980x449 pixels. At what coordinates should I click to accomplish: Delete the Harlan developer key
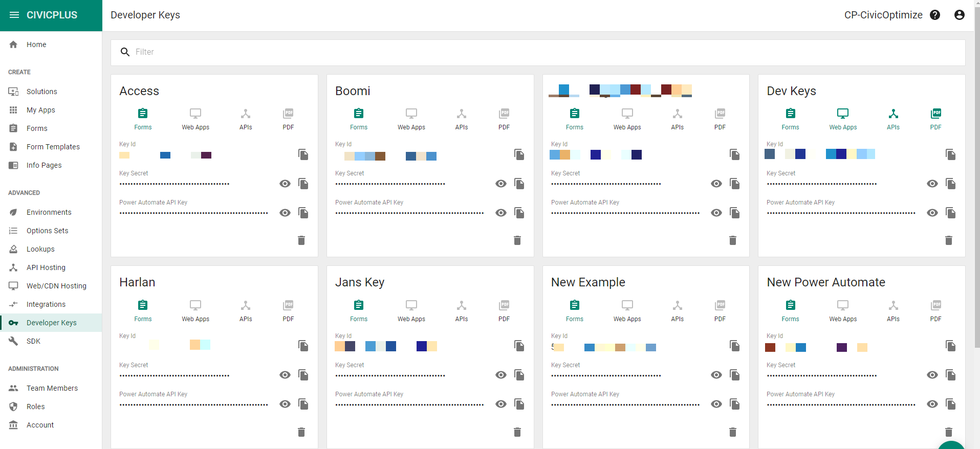coord(301,432)
